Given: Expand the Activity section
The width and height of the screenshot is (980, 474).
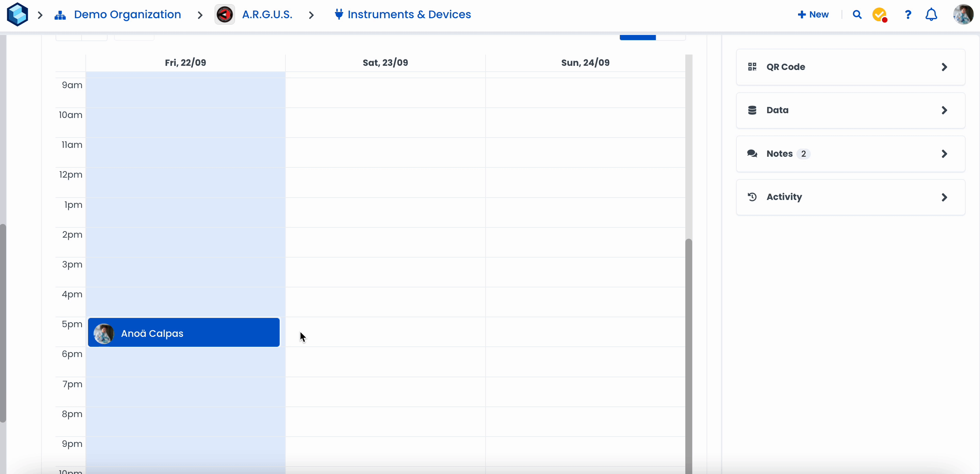Looking at the screenshot, I should click(x=850, y=197).
